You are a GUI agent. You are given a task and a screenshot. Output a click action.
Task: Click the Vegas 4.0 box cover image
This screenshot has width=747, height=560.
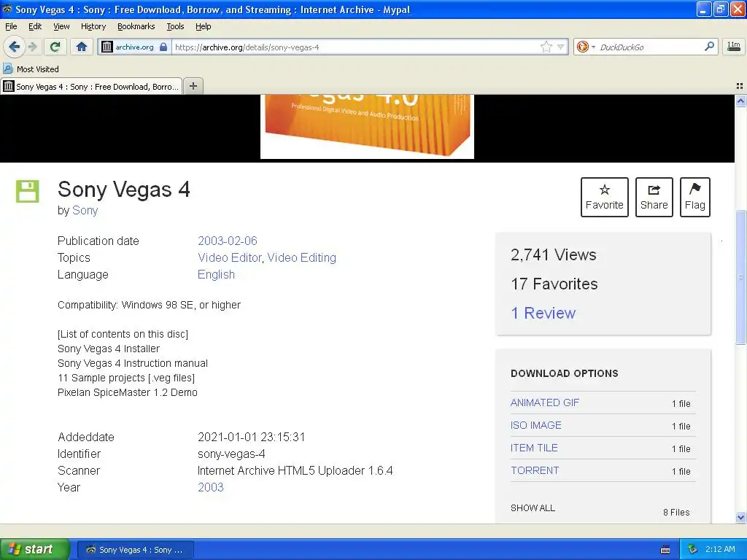point(367,126)
